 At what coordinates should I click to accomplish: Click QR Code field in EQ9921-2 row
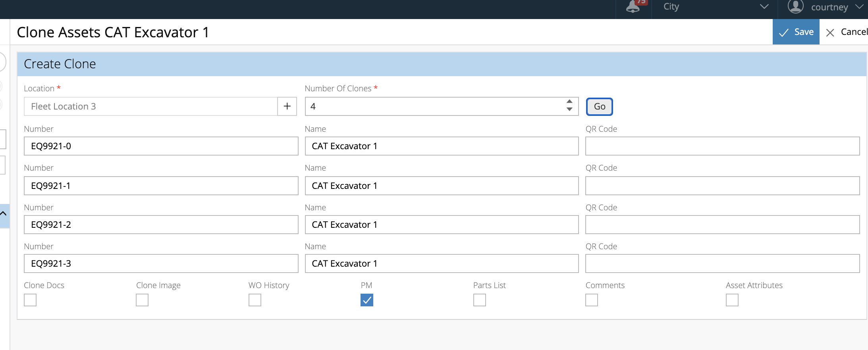click(722, 225)
